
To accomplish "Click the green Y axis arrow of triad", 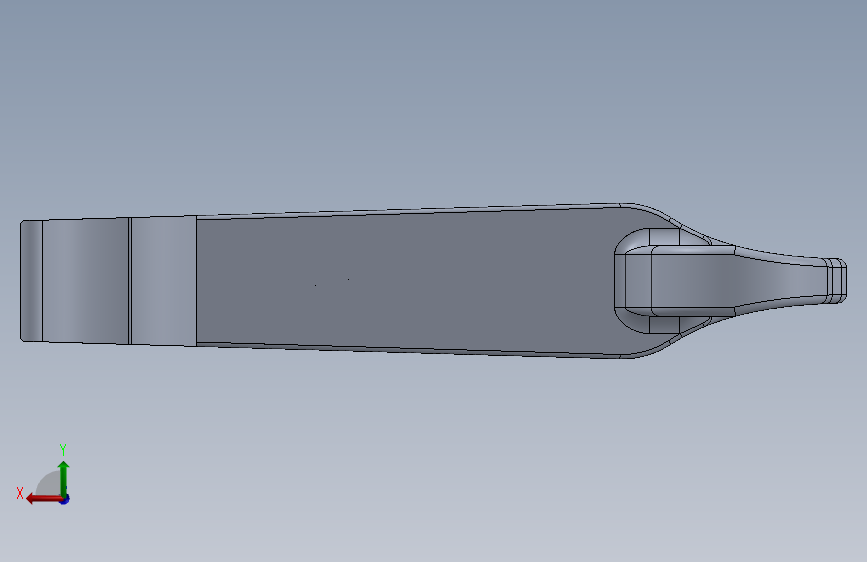I will (64, 478).
